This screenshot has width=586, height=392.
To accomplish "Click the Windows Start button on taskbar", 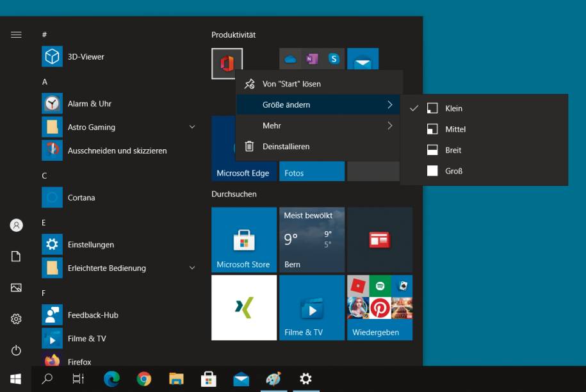I will click(15, 379).
